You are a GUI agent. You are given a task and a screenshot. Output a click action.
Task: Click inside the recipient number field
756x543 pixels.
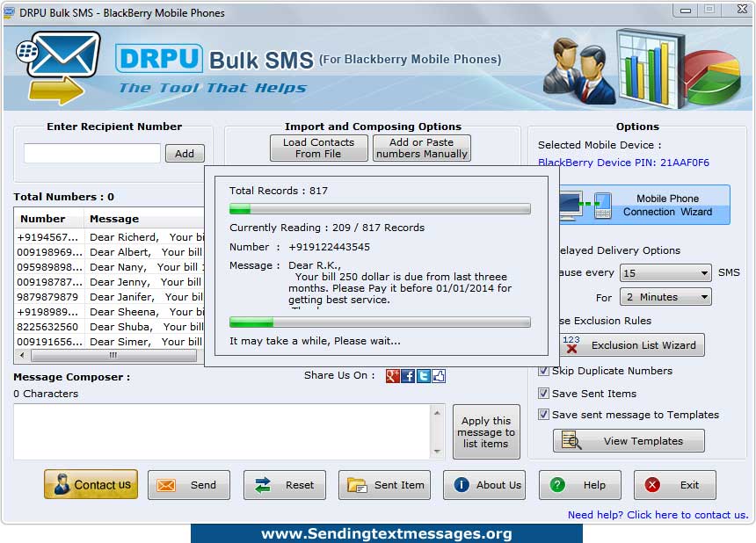click(91, 152)
